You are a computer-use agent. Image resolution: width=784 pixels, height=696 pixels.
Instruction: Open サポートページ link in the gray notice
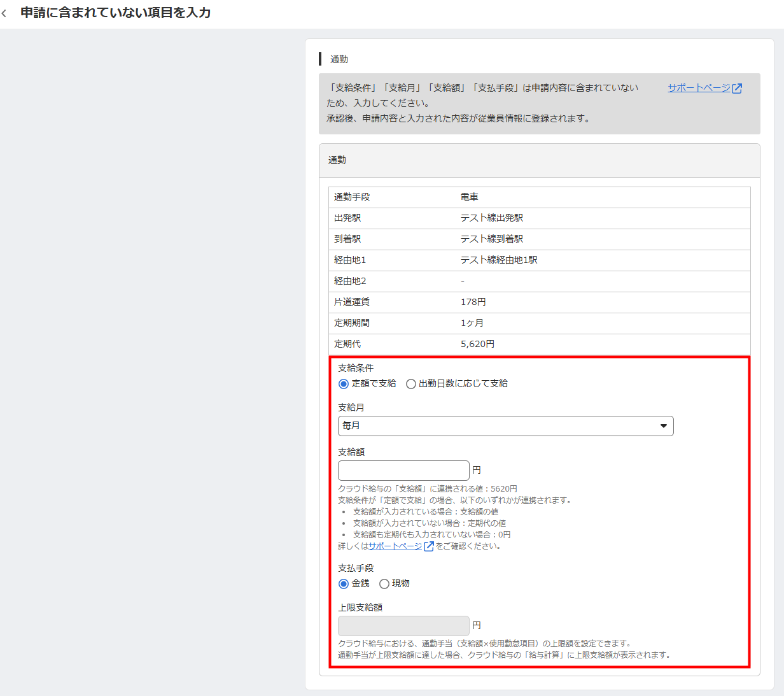click(699, 88)
